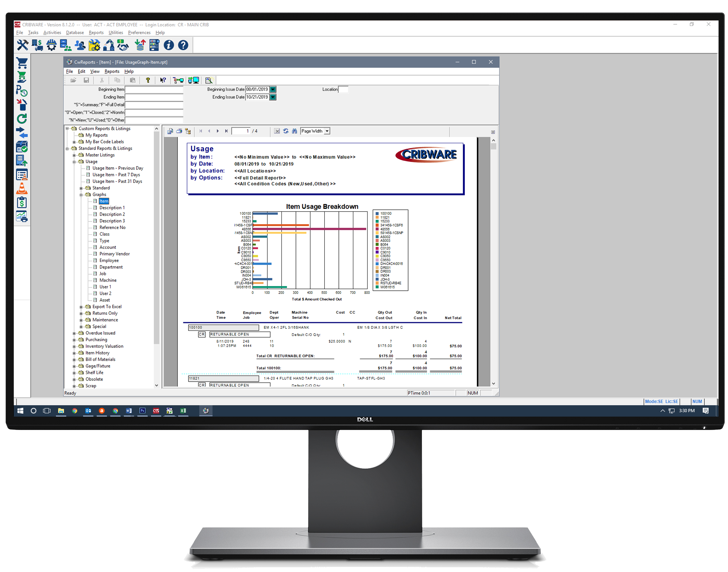The image size is (728, 572).
Task: Click the file cabinet with people icon
Action: 66,45
